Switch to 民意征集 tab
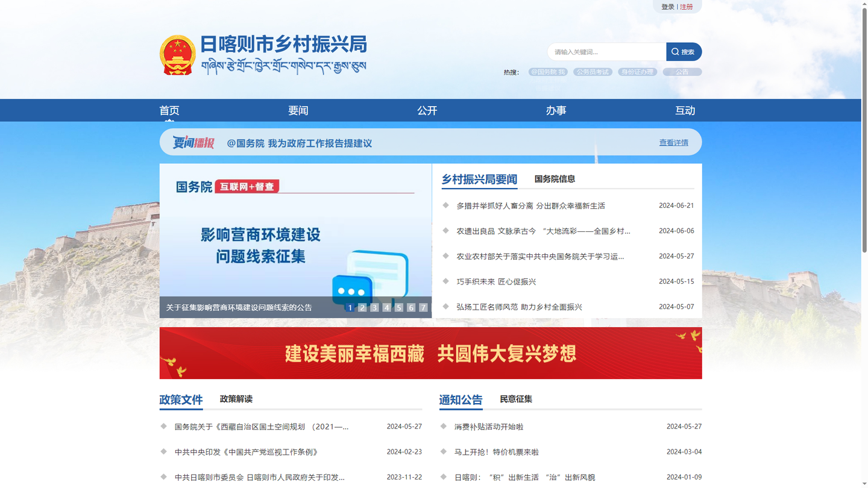The height and width of the screenshot is (488, 868). pos(516,399)
